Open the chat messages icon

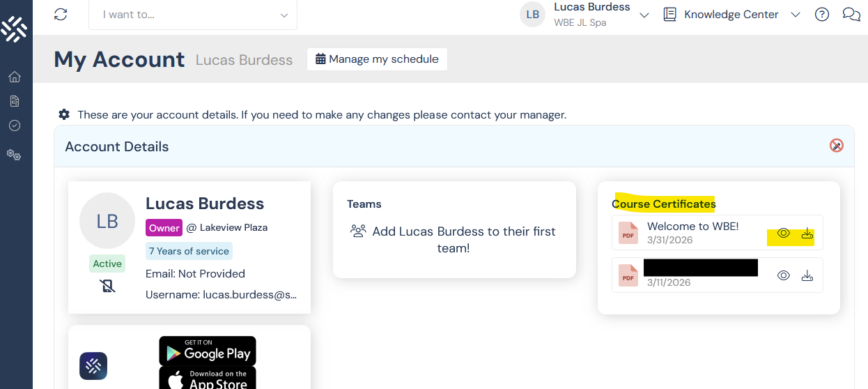point(851,15)
